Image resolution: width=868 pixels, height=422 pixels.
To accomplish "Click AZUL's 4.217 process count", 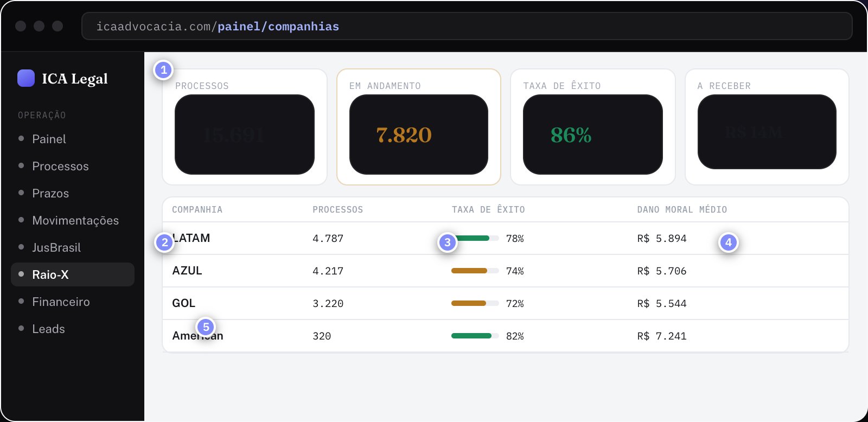I will pyautogui.click(x=328, y=271).
